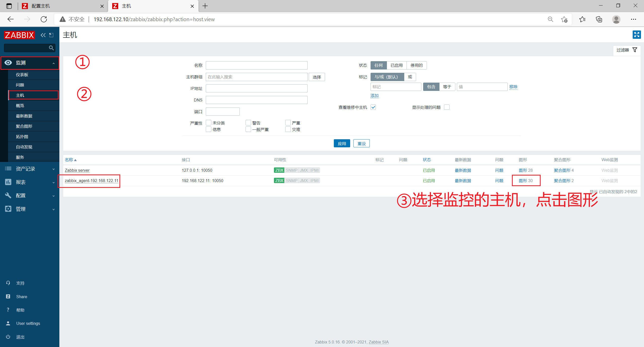Click the filter funnel icon
644x347 pixels.
tap(635, 50)
